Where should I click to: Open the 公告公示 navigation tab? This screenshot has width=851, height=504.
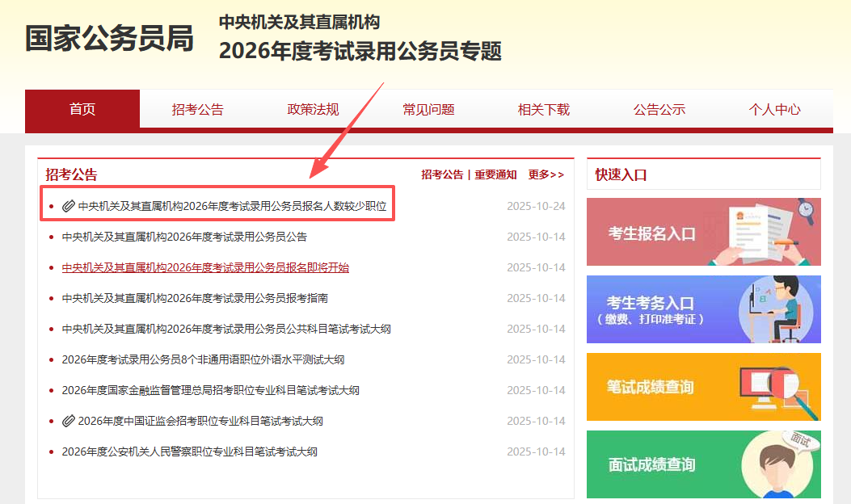(x=659, y=110)
